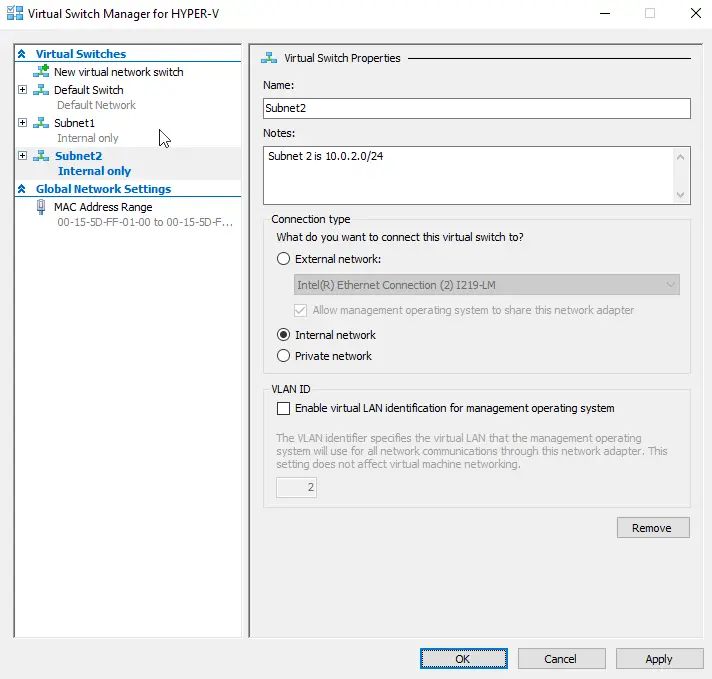Screen dimensions: 712x679
Task: Expand the Default Switch tree node
Action: (x=22, y=89)
